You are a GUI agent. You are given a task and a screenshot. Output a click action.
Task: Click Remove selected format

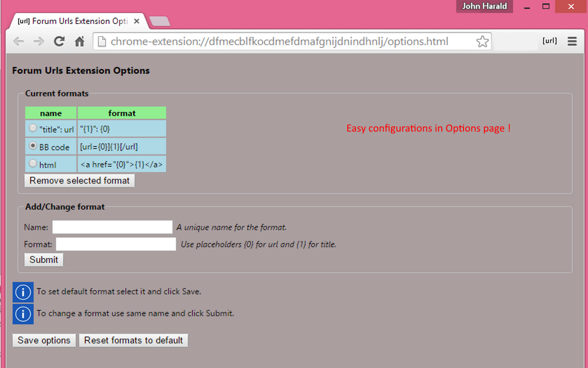79,180
